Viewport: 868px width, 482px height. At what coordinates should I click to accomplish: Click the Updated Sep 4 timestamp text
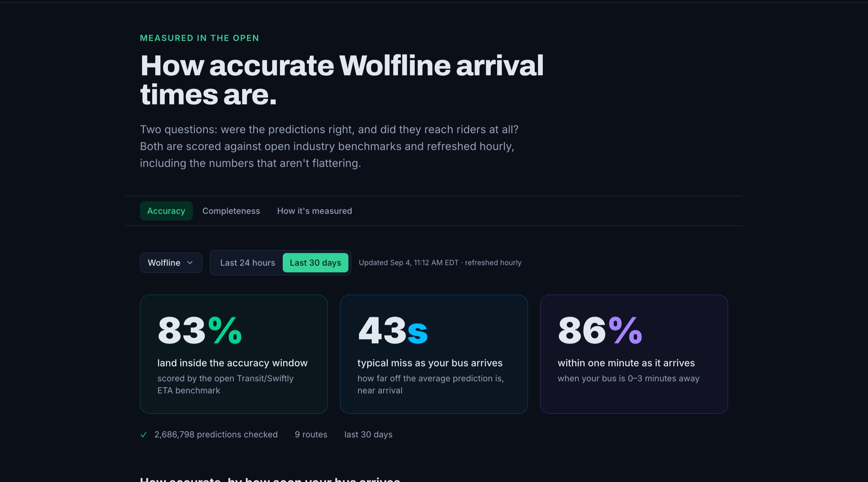point(440,263)
